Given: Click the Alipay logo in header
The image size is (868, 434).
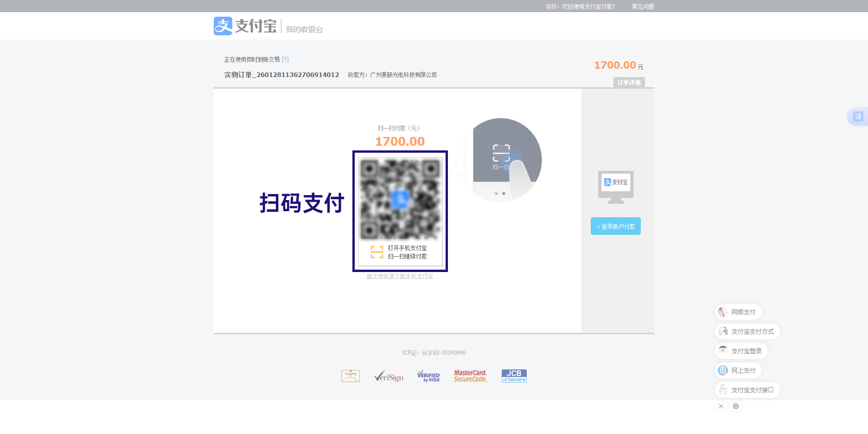Looking at the screenshot, I should coord(245,26).
